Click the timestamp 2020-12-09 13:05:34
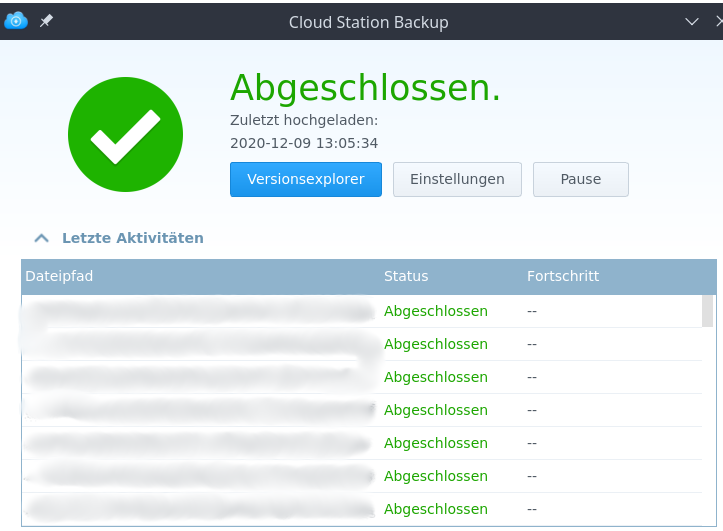This screenshot has height=531, width=723. point(304,143)
